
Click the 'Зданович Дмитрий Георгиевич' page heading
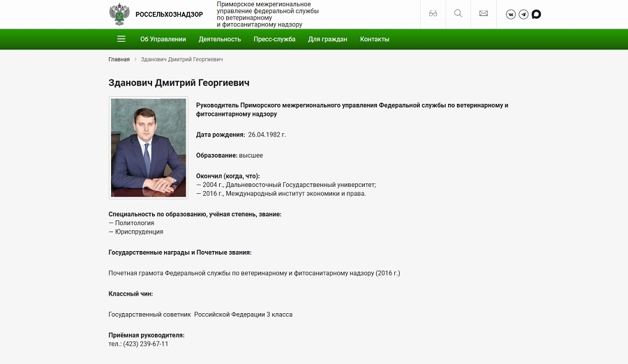pos(179,82)
